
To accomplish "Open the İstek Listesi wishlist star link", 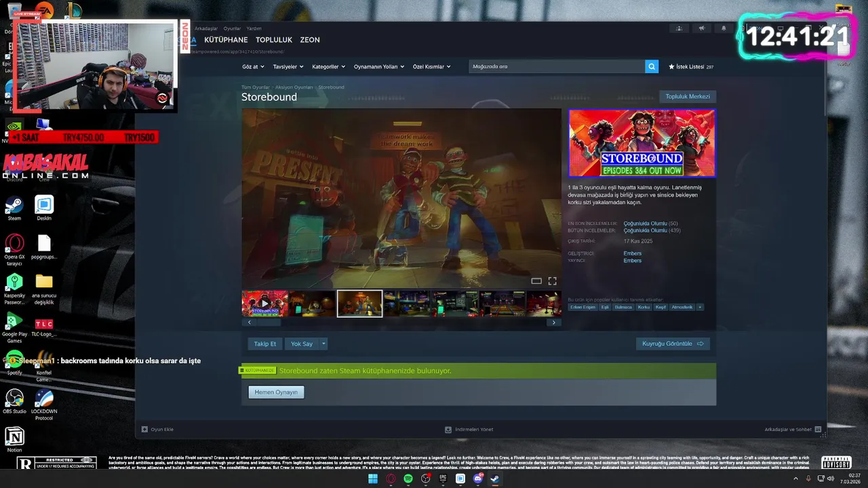I will 691,67.
